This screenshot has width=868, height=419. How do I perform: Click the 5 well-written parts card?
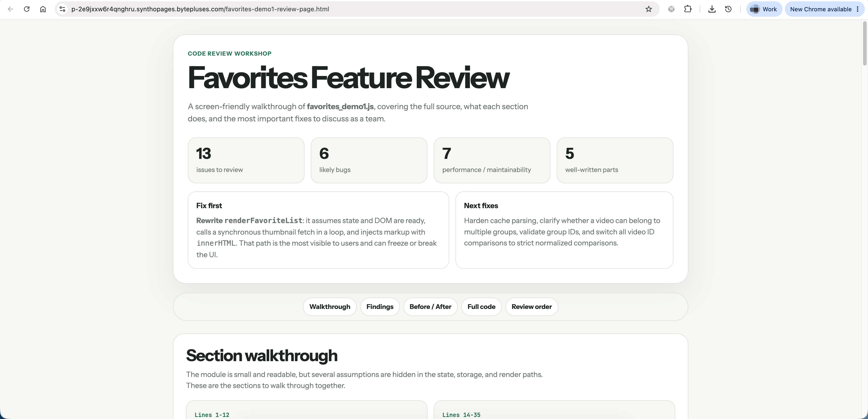[x=615, y=160]
